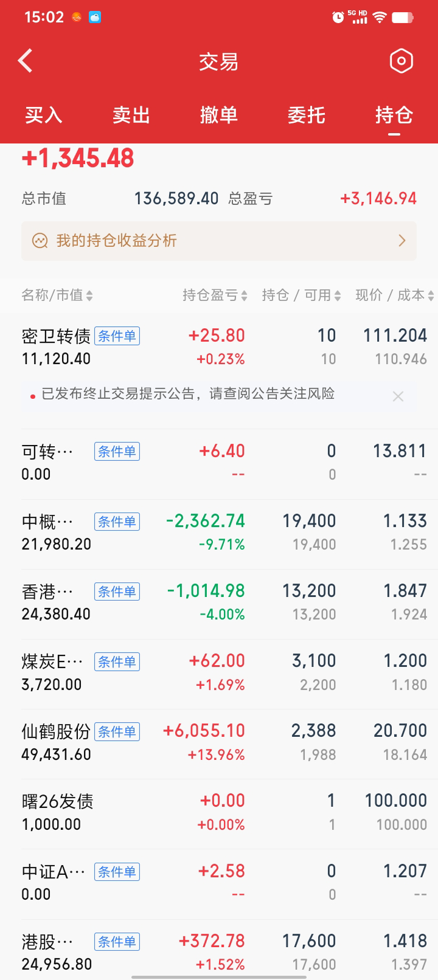Screen dimensions: 438x980
Task: Dismiss the termination risk notice
Action: [x=398, y=396]
